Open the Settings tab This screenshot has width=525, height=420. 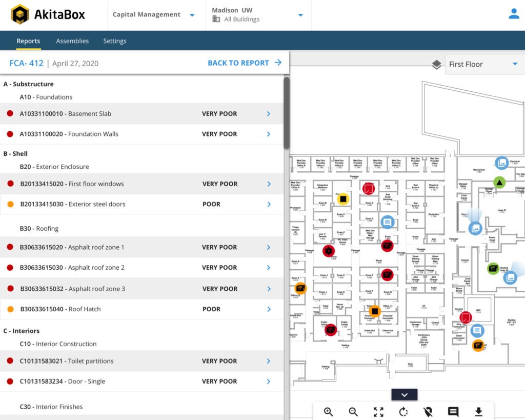(114, 41)
